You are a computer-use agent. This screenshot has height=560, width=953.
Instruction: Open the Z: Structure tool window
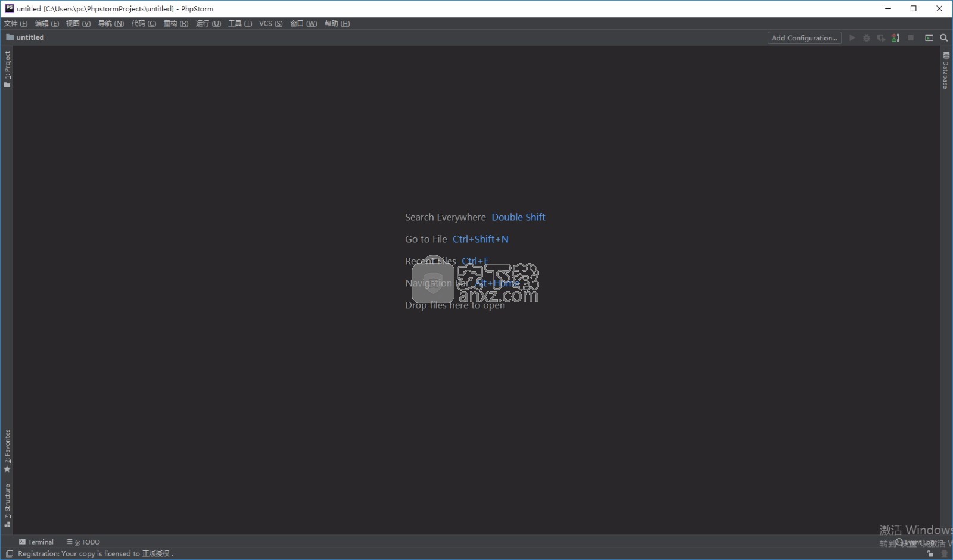pyautogui.click(x=7, y=505)
